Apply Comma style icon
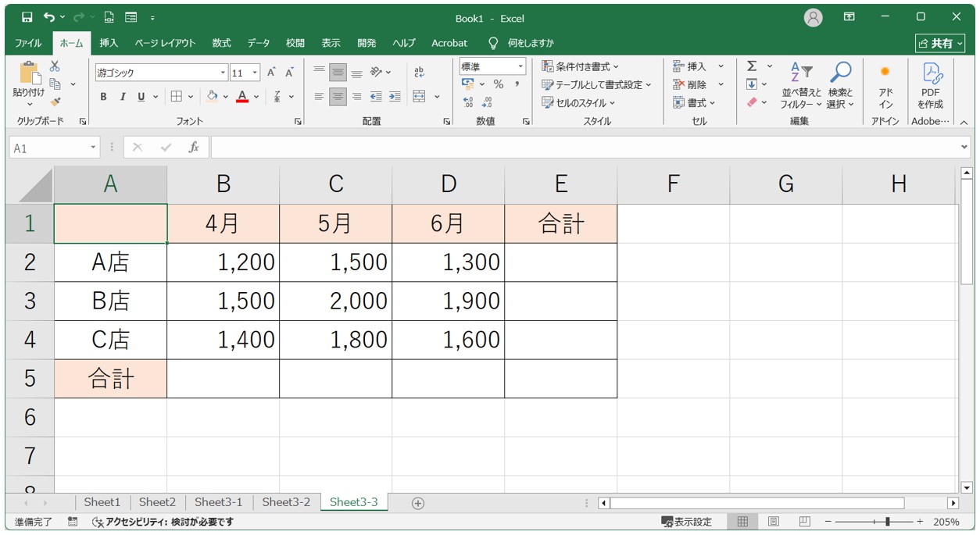This screenshot has height=535, width=980. tap(517, 84)
